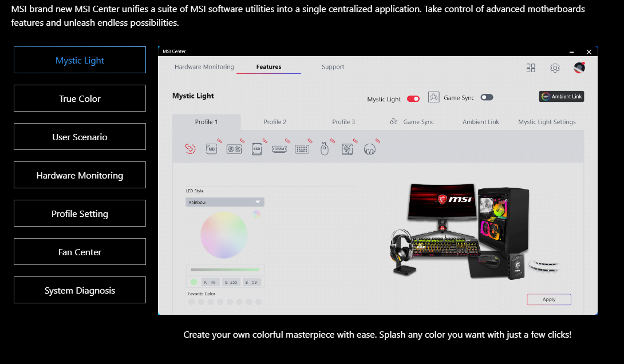Image resolution: width=624 pixels, height=364 pixels.
Task: Go to the Mystic Light Settings tab
Action: (x=547, y=122)
